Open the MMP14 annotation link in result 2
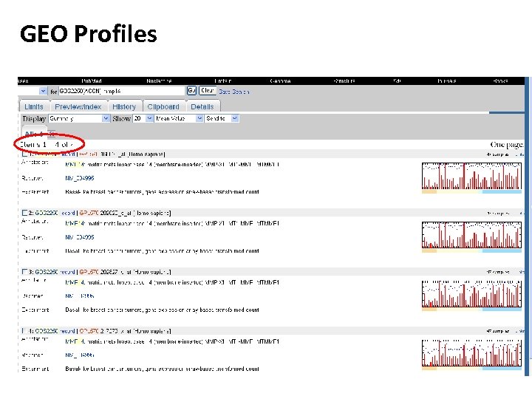Image resolution: width=532 pixels, height=399 pixels. pos(75,224)
